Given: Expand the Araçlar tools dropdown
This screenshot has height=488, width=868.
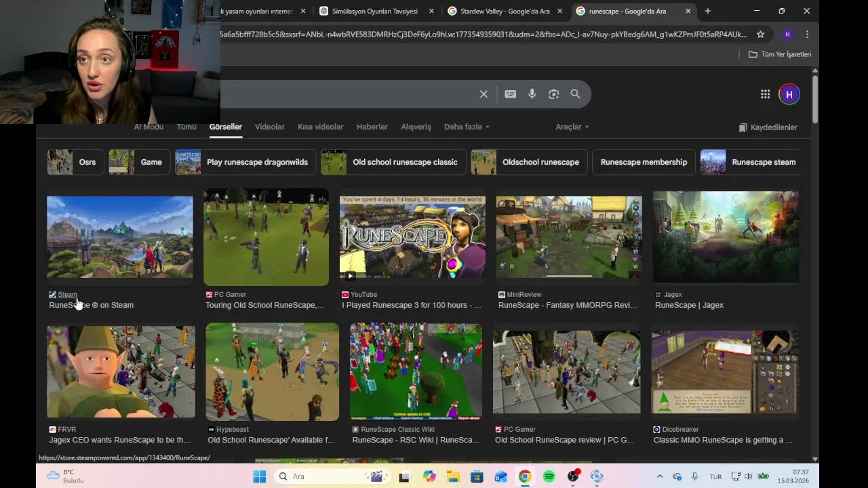Looking at the screenshot, I should tap(572, 127).
